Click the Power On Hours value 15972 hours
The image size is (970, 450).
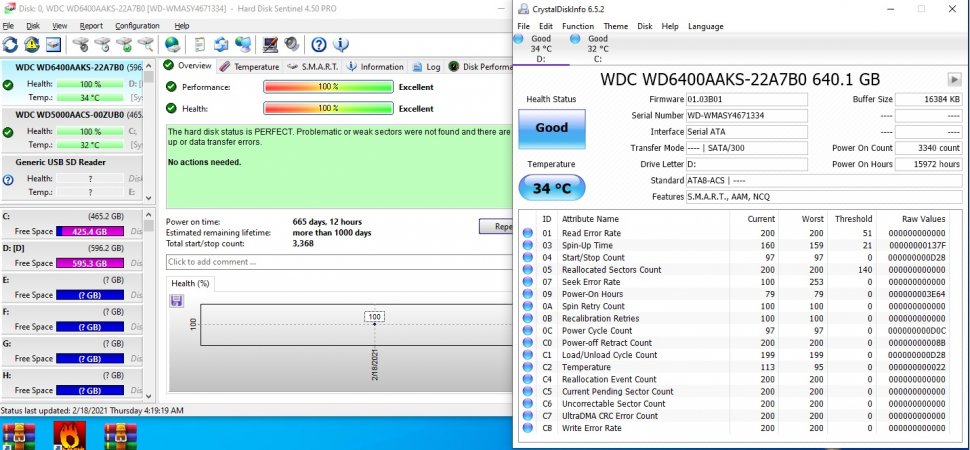pos(928,164)
